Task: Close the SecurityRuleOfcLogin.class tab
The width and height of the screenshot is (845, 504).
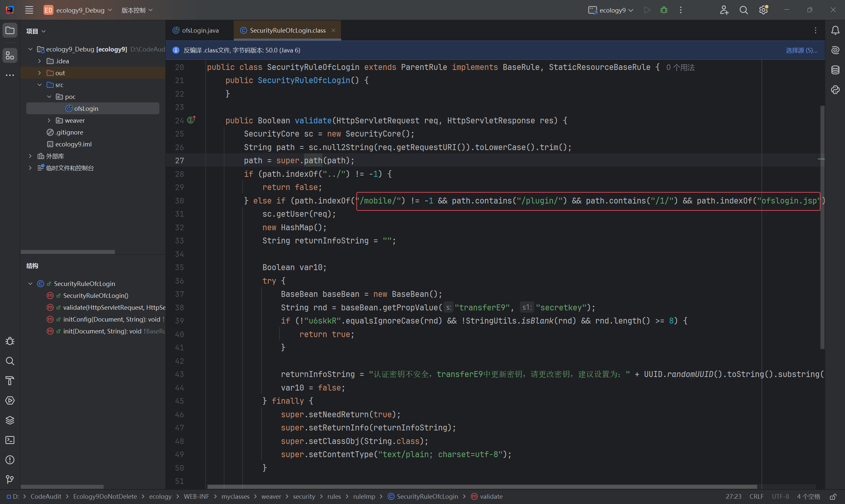Action: [333, 30]
